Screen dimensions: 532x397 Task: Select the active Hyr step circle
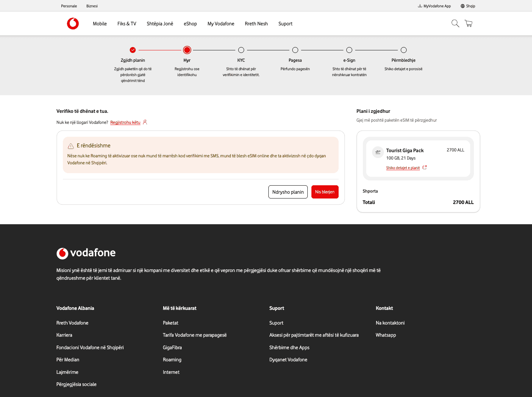(x=187, y=50)
